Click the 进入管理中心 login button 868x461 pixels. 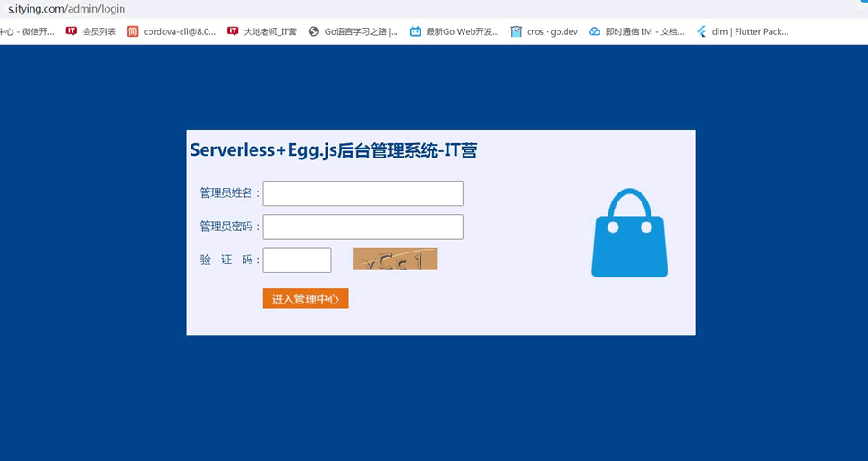305,299
